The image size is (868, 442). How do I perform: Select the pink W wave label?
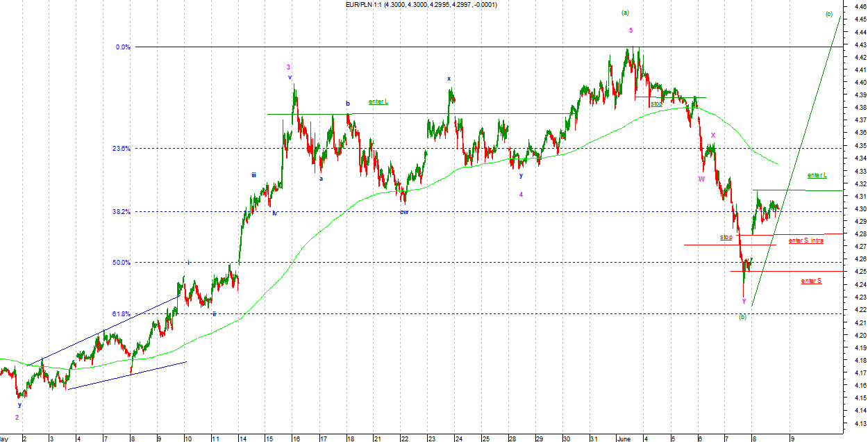[x=701, y=179]
